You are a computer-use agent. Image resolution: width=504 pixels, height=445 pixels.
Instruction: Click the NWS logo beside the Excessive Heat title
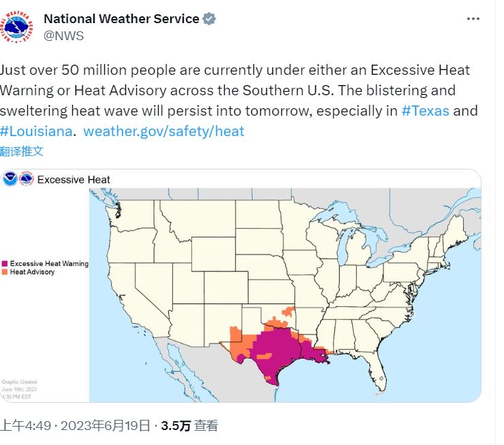(27, 179)
